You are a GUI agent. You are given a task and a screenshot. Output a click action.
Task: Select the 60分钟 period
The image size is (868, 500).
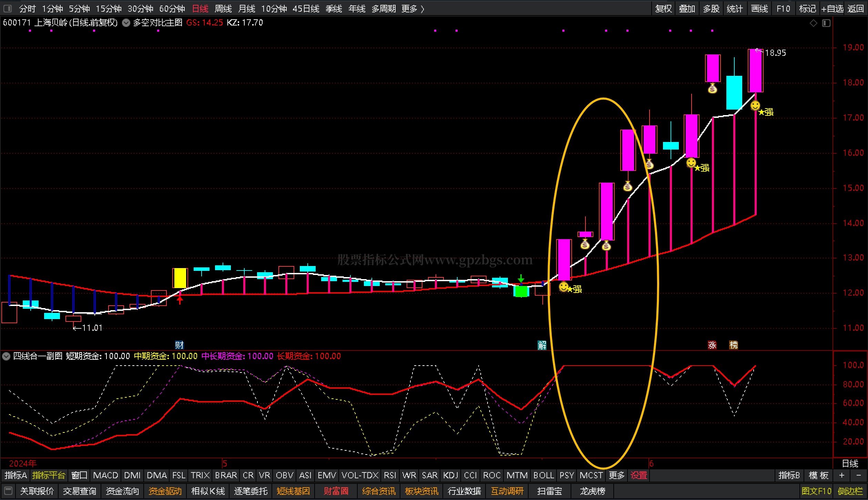tap(172, 8)
